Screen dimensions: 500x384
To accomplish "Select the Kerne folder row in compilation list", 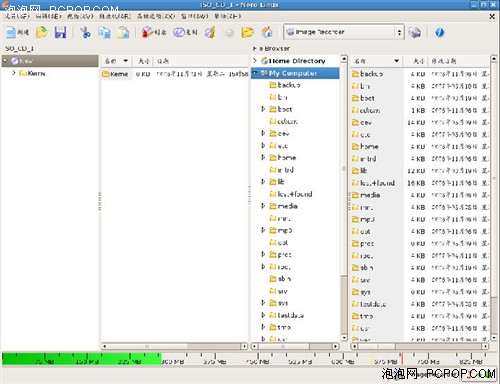I will (174, 74).
